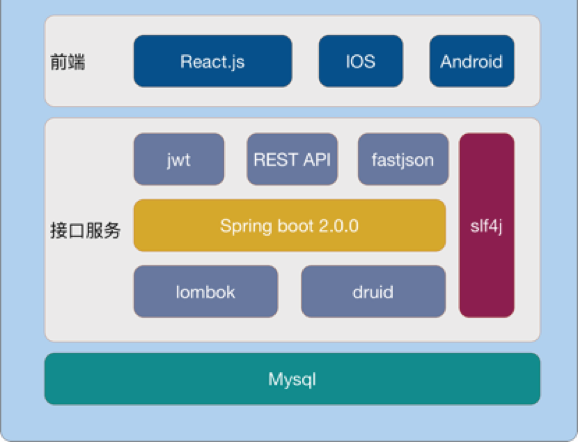
Task: Select the slf4j vertical block
Action: 487,225
